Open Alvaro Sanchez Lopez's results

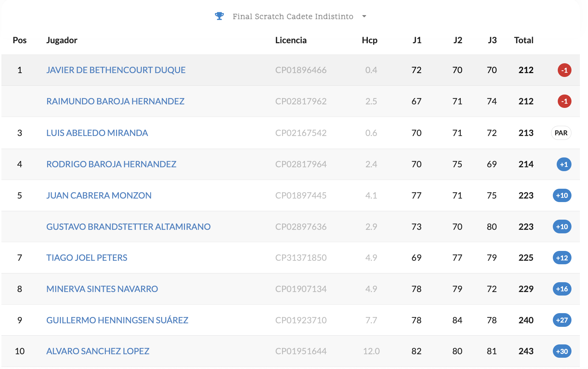click(x=98, y=351)
